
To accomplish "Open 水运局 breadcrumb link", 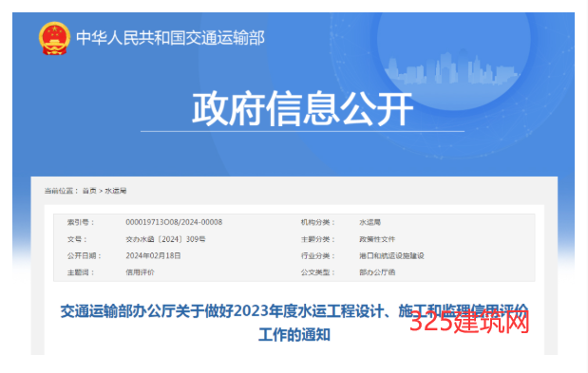I will coord(116,191).
